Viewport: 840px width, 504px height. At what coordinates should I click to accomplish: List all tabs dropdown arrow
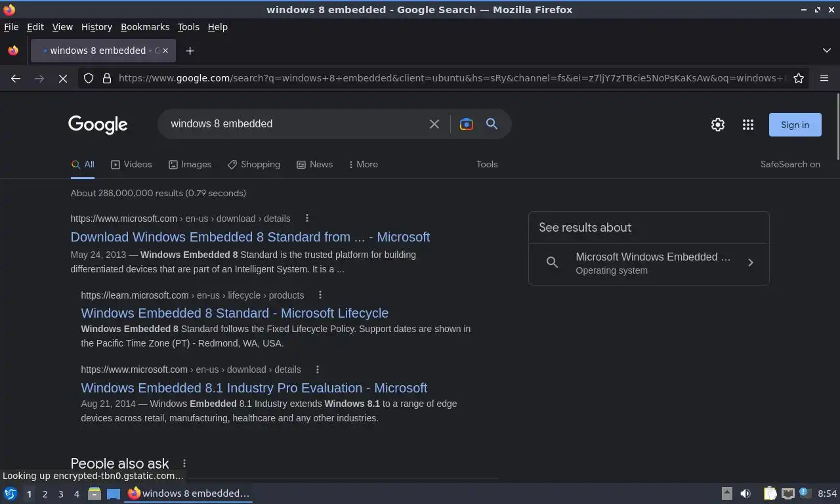point(826,51)
